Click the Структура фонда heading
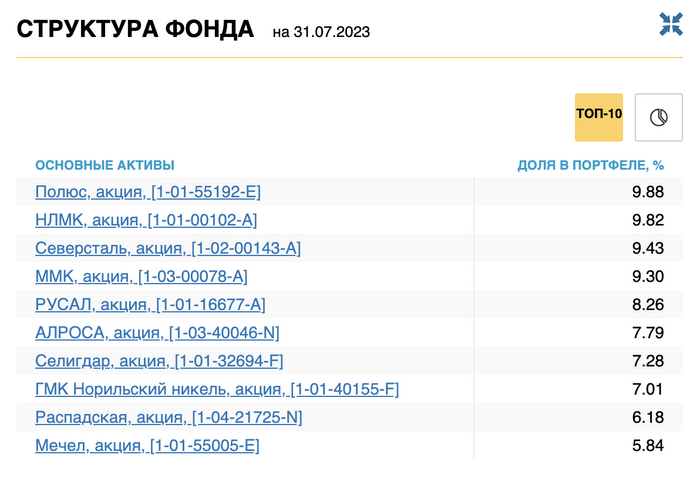The height and width of the screenshot is (478, 700). pos(135,29)
